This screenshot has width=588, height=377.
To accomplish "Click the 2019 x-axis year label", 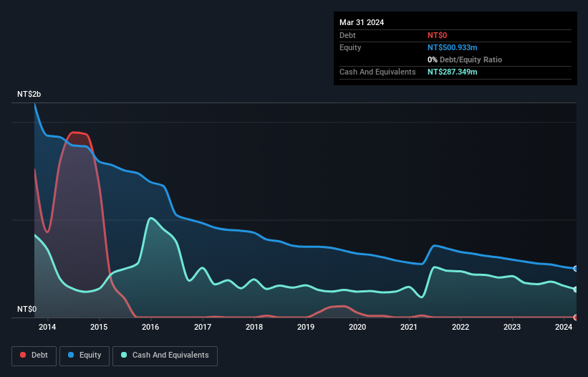I will (306, 327).
